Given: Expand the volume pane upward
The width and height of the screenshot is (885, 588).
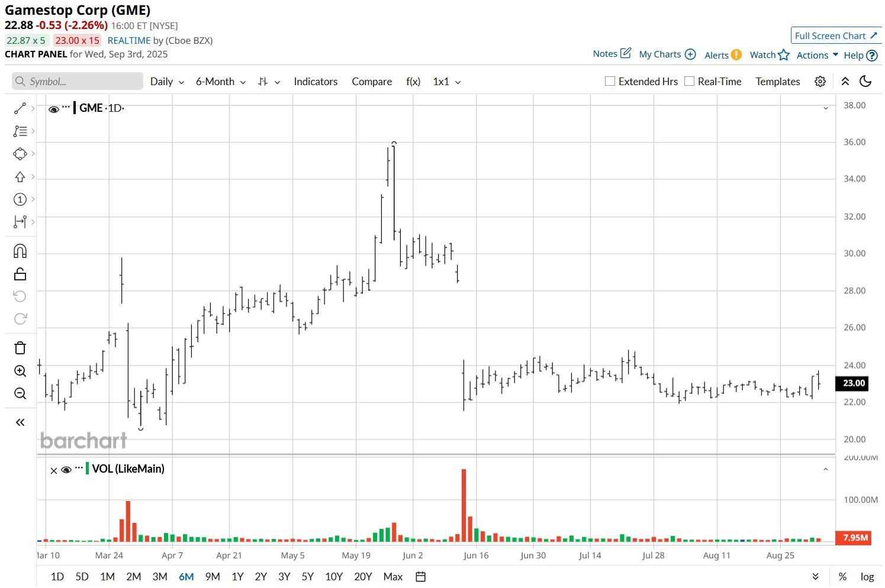Looking at the screenshot, I should pyautogui.click(x=826, y=469).
